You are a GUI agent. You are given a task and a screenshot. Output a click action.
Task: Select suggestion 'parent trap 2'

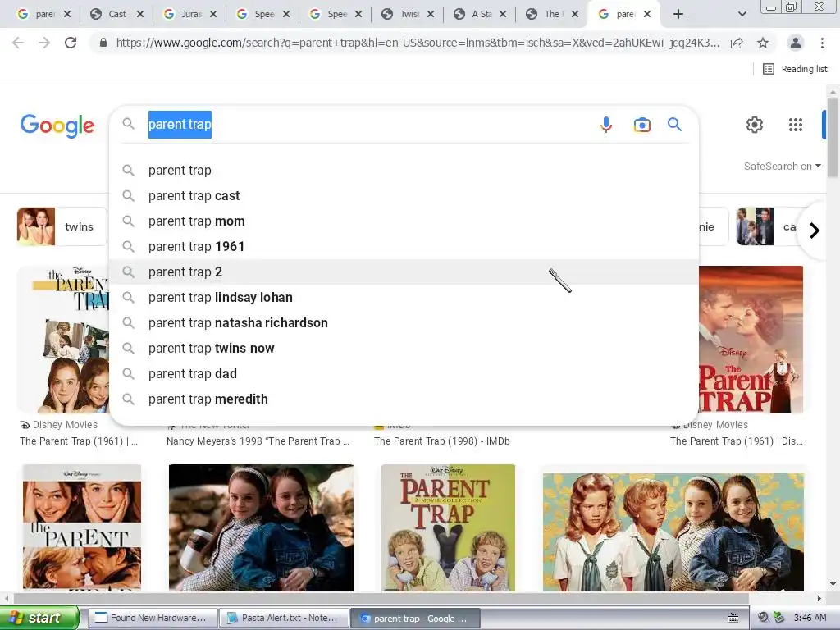pos(404,272)
